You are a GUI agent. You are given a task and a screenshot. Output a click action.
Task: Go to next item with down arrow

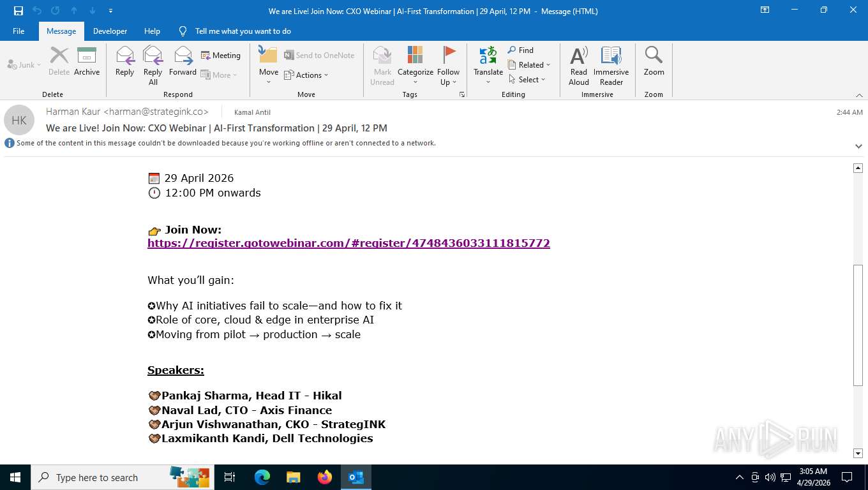[93, 11]
